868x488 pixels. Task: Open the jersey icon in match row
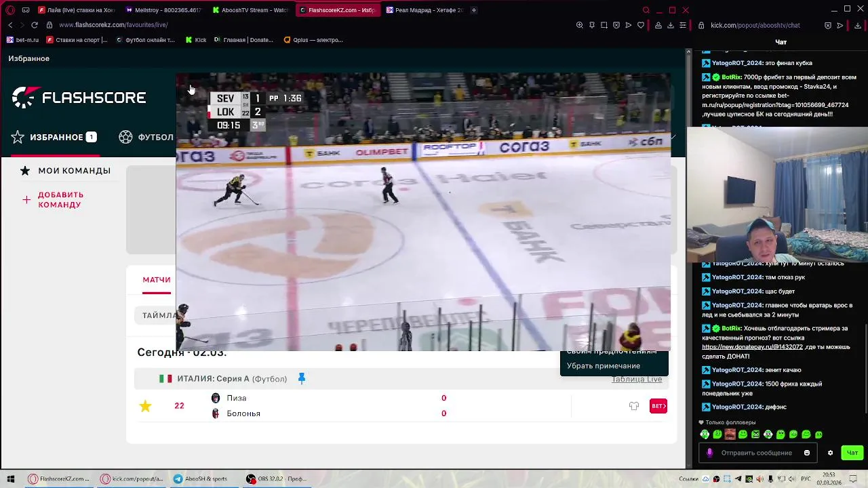coord(634,406)
